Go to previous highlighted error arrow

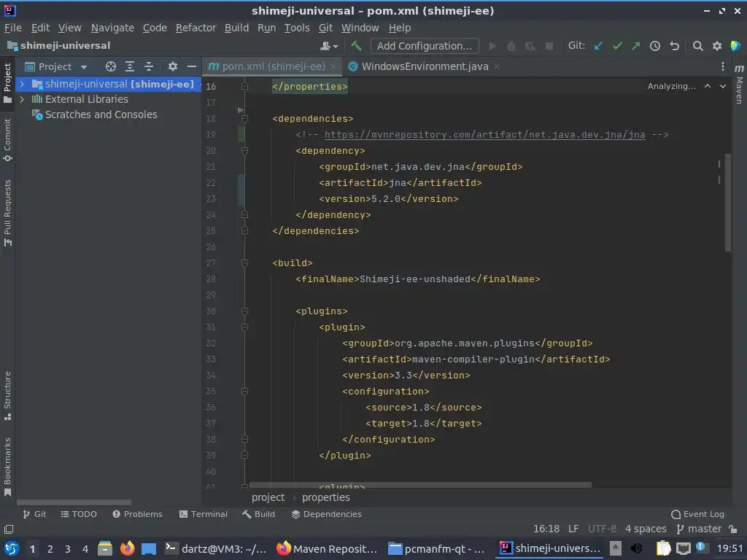(x=708, y=86)
